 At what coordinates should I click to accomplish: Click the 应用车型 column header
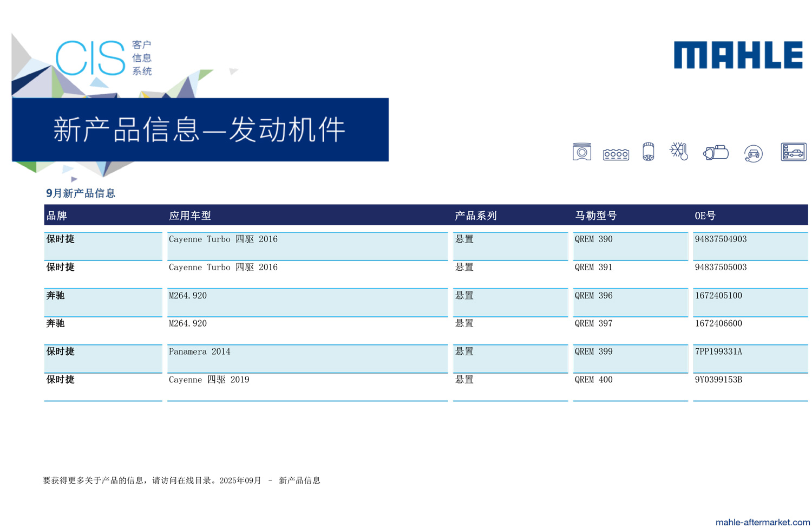190,216
